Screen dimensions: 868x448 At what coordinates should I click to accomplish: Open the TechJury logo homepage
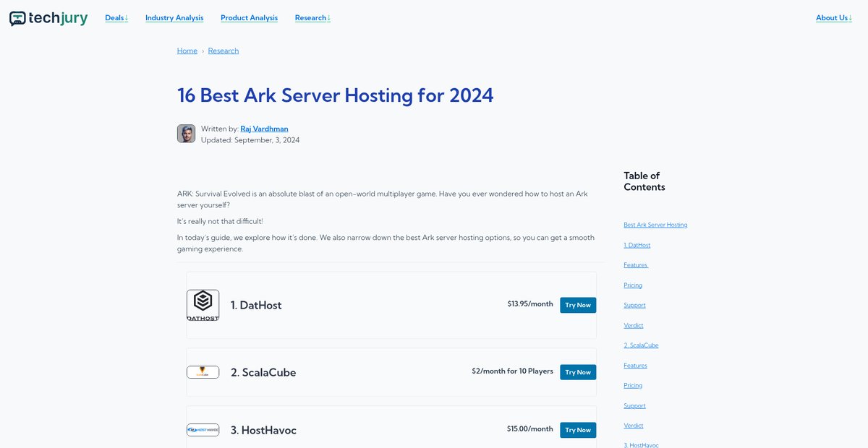[48, 18]
